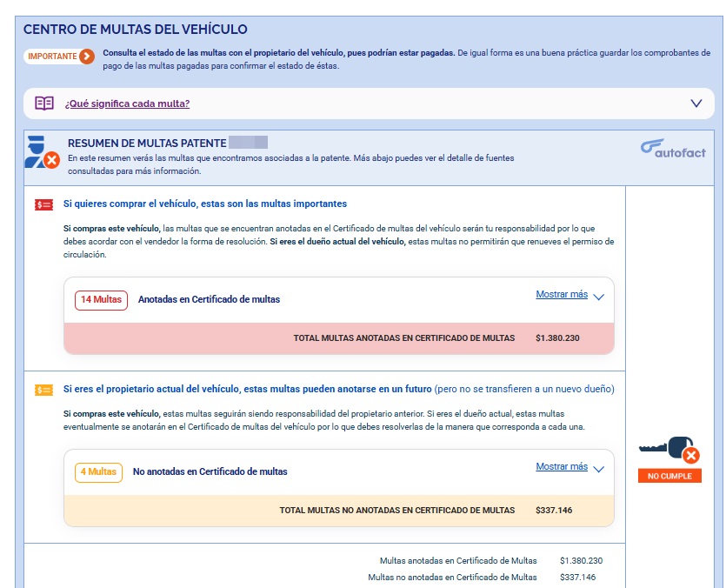The width and height of the screenshot is (726, 588).
Task: Click the pink total $1.380.230 bar
Action: pos(339,338)
